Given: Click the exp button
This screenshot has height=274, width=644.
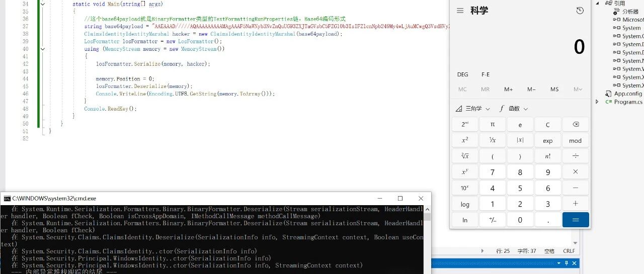Looking at the screenshot, I should click(x=548, y=141).
